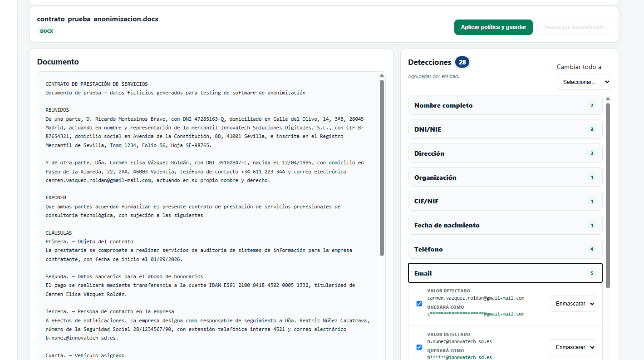This screenshot has width=644, height=360.
Task: Click the 'Primera. — Objeto del contrato' line
Action: (x=89, y=242)
